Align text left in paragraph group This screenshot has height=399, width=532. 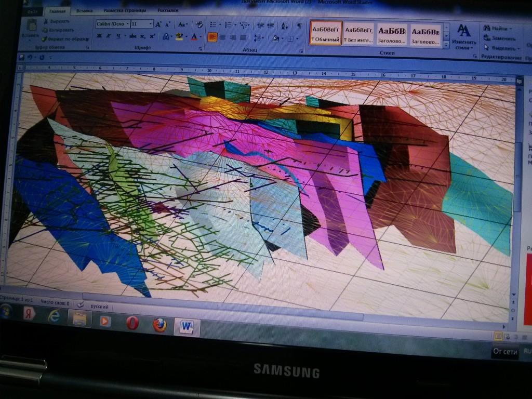pos(212,37)
